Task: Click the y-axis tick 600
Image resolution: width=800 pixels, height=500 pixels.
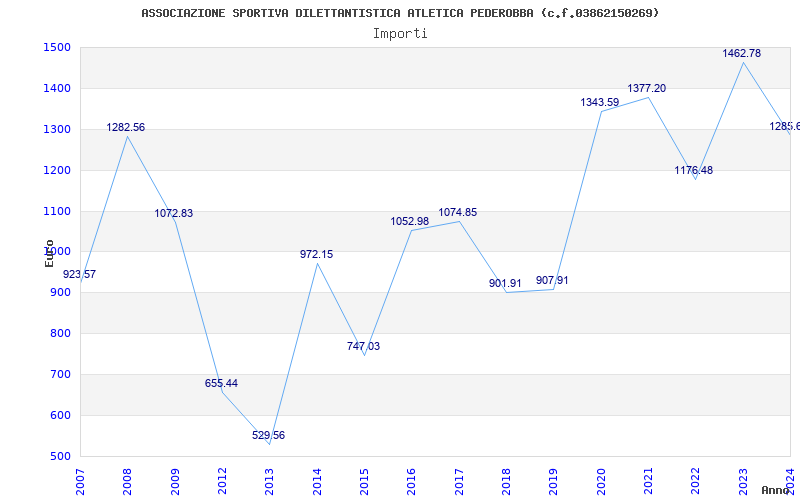Action: pyautogui.click(x=58, y=415)
